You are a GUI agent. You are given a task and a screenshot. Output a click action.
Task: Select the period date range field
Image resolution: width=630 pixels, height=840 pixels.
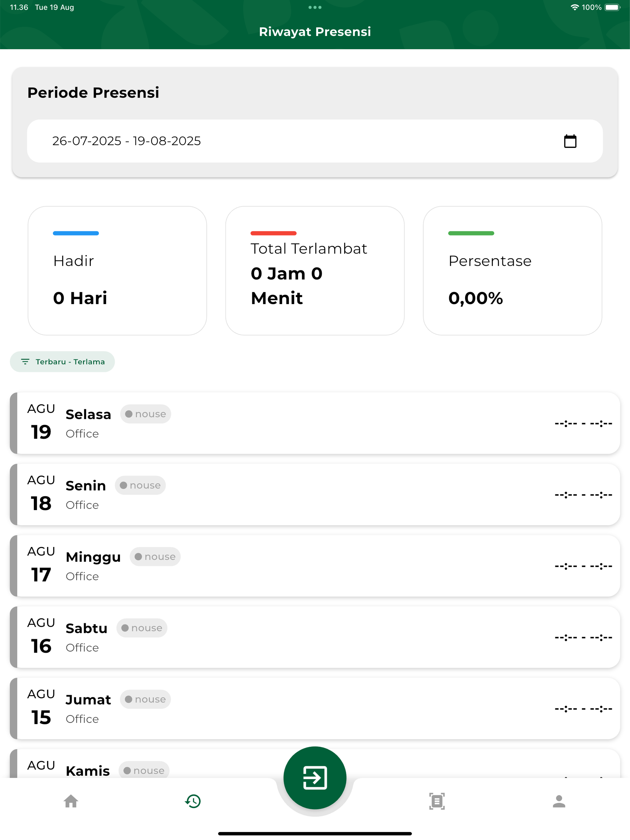click(315, 141)
